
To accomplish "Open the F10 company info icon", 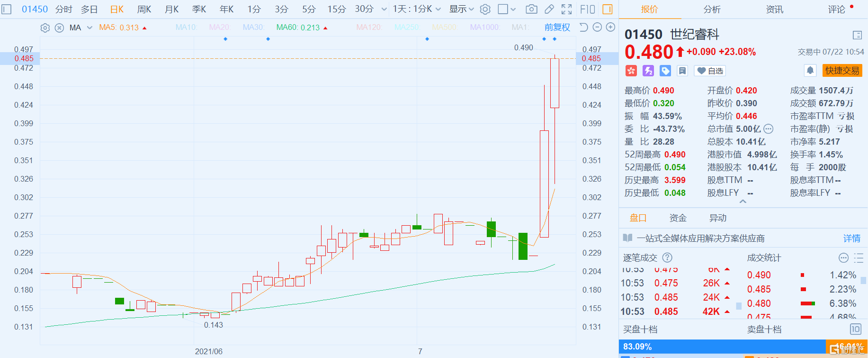I will 587,9.
